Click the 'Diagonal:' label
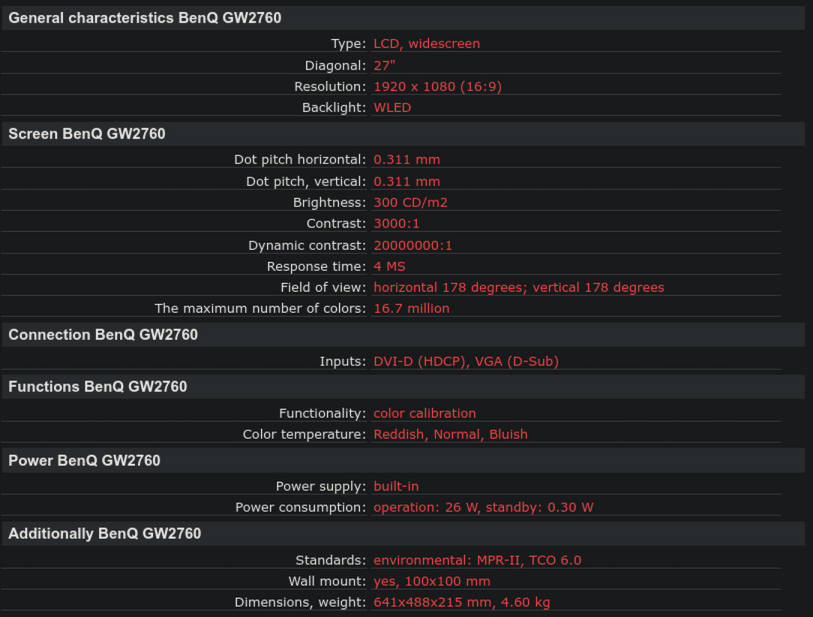Image resolution: width=813 pixels, height=617 pixels. click(x=335, y=66)
